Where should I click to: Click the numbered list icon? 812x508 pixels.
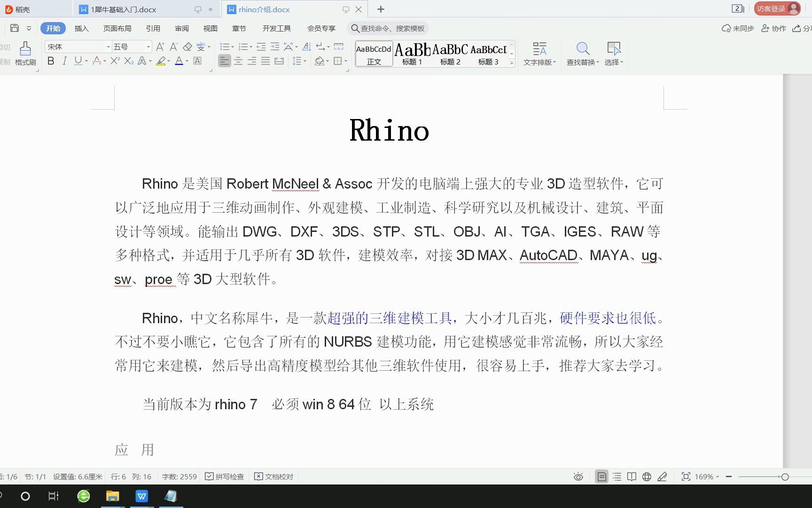243,47
